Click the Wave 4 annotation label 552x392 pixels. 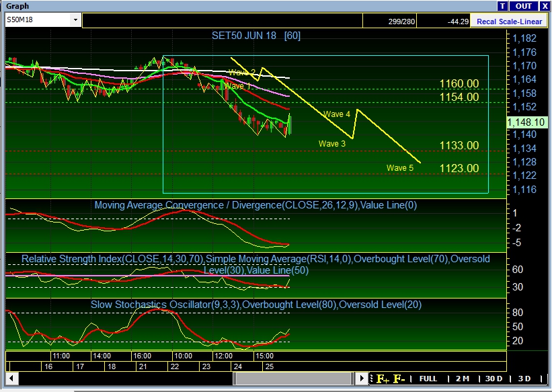[x=337, y=114]
